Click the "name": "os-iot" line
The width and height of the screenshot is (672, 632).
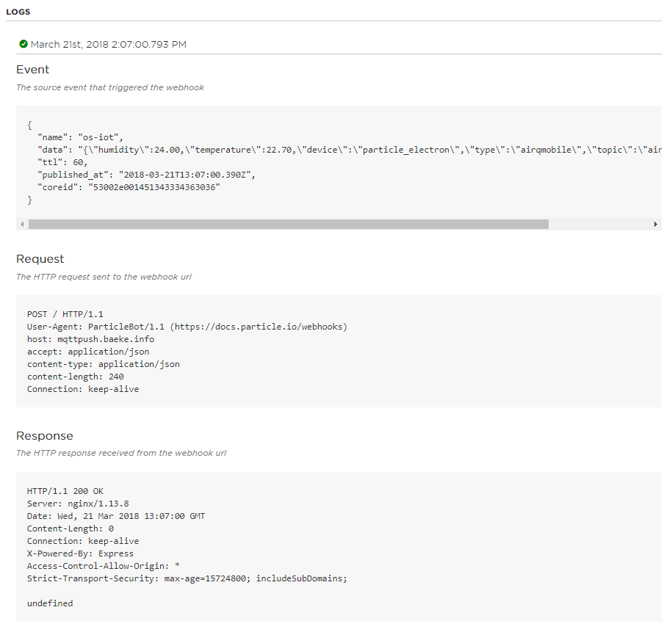pyautogui.click(x=81, y=137)
